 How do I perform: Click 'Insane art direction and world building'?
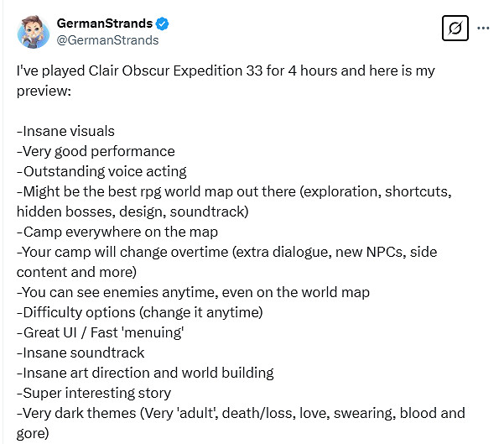click(145, 373)
